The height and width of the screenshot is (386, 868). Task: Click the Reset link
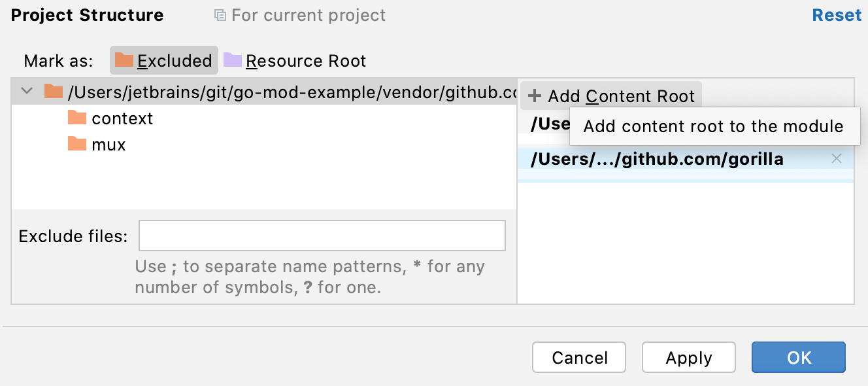(x=837, y=14)
